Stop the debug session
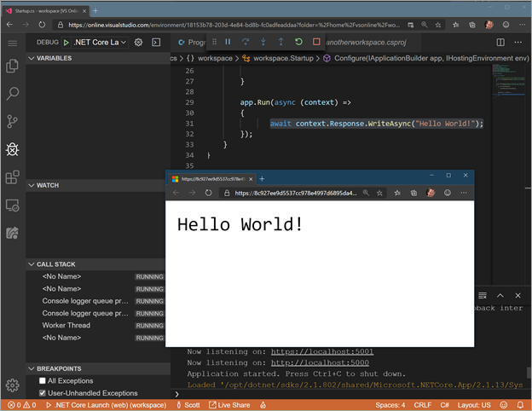Image resolution: width=532 pixels, height=411 pixels. (x=316, y=42)
